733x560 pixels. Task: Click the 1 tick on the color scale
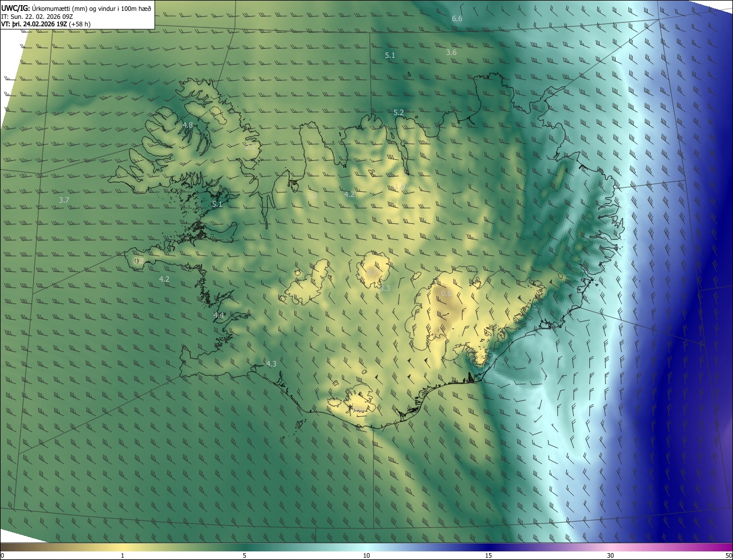(x=123, y=555)
